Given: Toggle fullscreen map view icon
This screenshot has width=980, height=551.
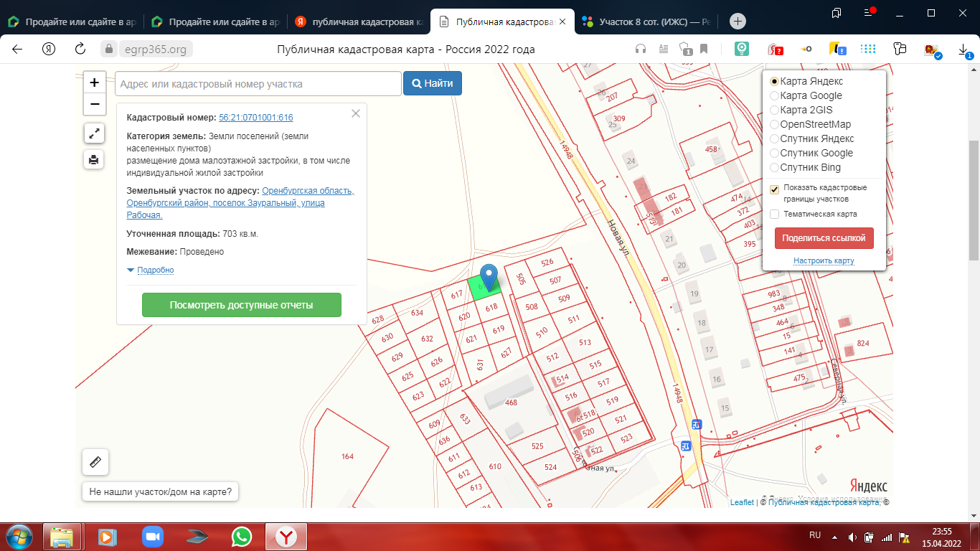Looking at the screenshot, I should click(94, 133).
